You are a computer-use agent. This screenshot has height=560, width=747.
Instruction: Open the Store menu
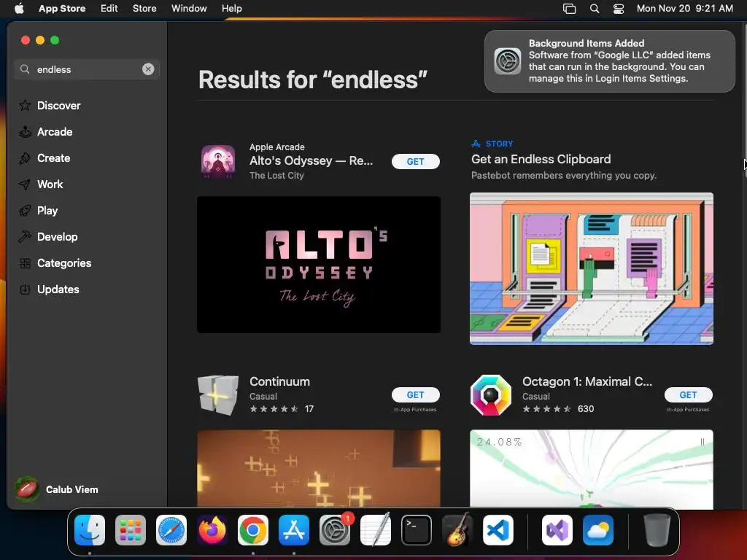coord(144,8)
